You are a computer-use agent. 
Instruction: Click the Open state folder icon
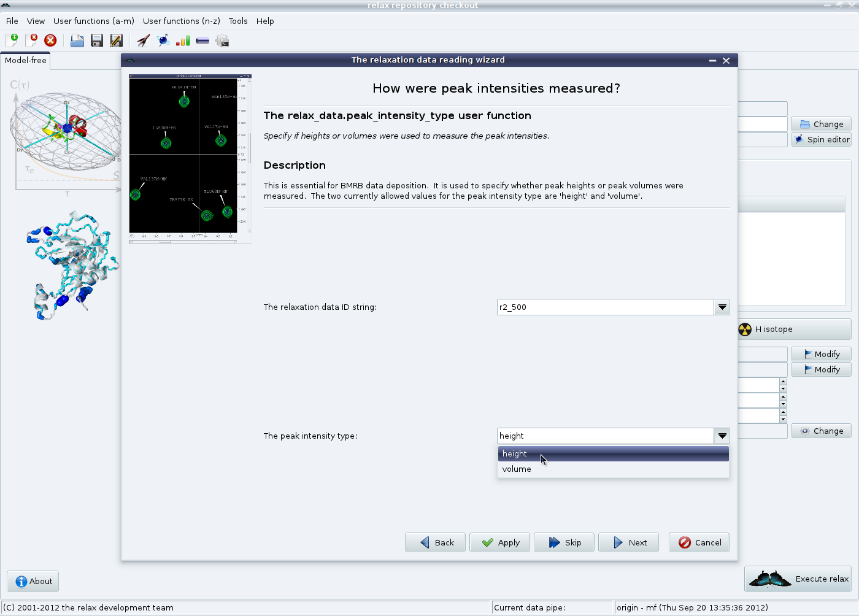(77, 40)
